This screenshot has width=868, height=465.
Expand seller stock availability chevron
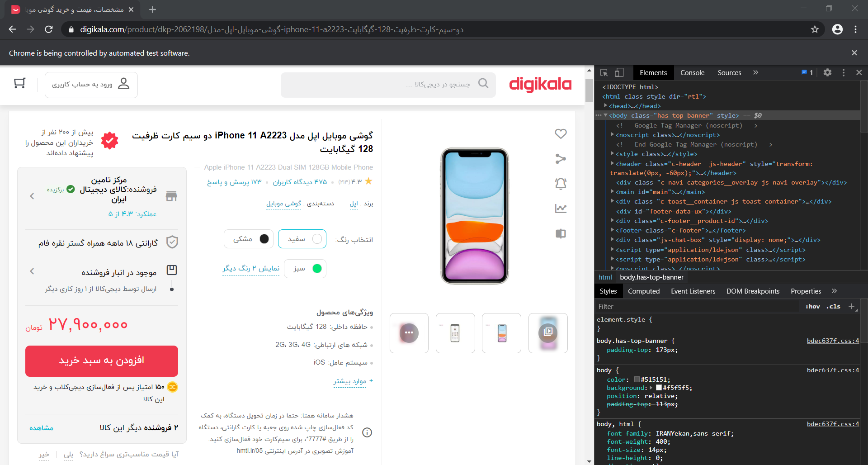(x=32, y=271)
